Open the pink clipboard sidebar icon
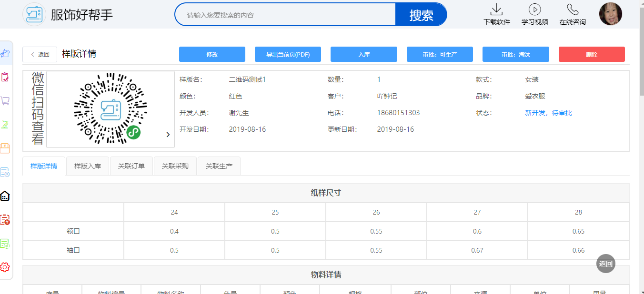The height and width of the screenshot is (294, 644). coord(5,77)
